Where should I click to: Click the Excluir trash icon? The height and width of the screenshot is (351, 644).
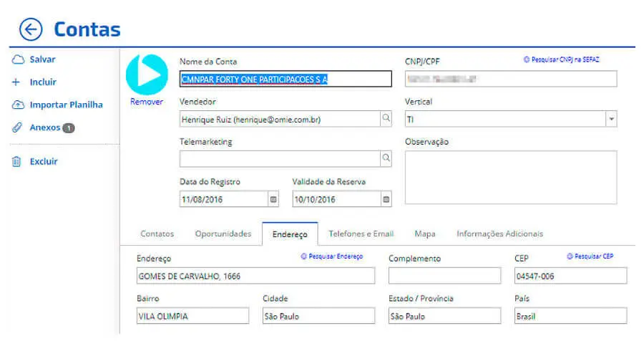click(x=16, y=161)
